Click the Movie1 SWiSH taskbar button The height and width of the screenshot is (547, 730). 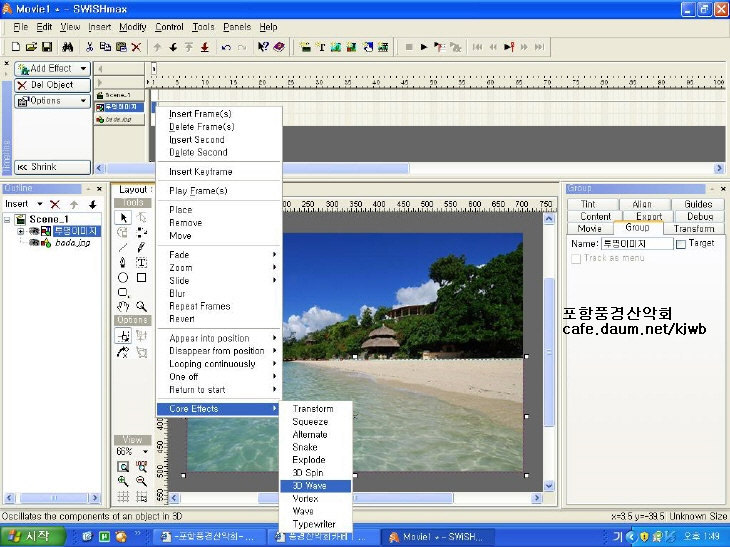coord(436,537)
